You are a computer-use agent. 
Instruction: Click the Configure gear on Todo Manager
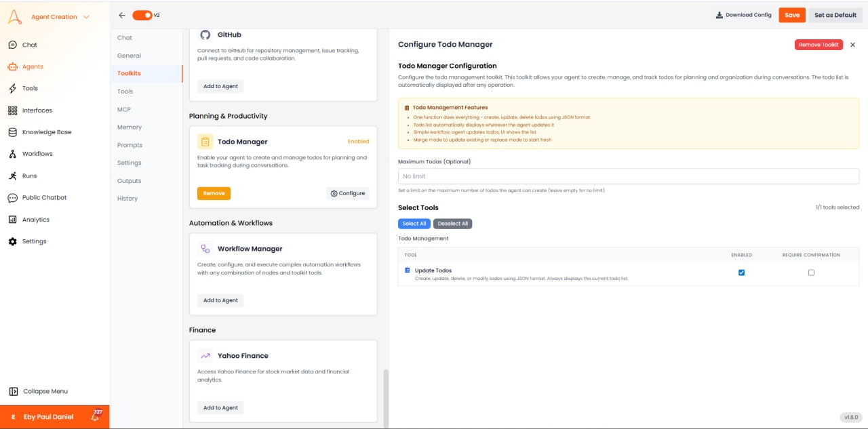(x=347, y=193)
